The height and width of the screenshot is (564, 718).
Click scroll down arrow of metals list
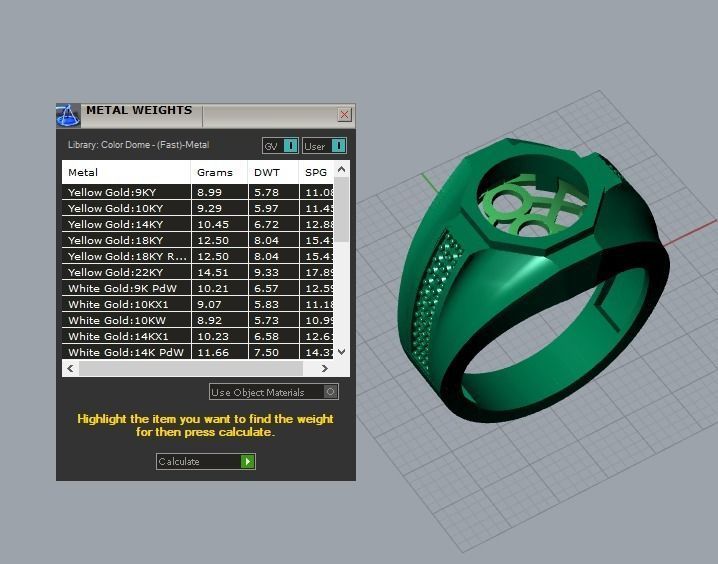tap(341, 352)
